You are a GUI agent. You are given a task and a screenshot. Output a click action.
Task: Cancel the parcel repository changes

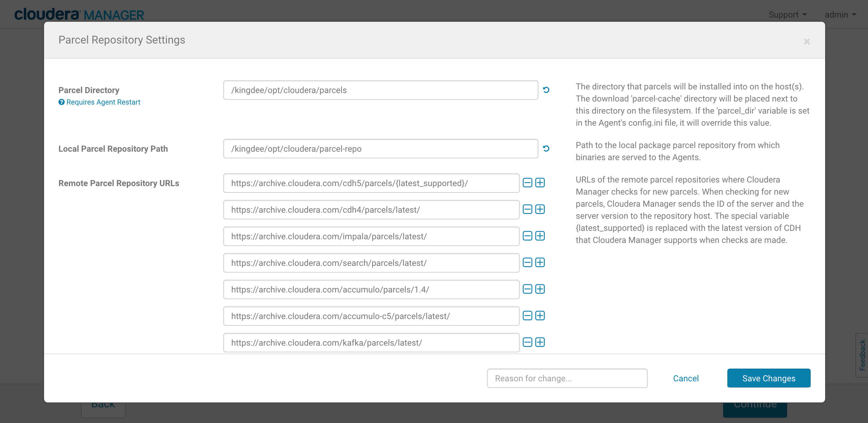pyautogui.click(x=686, y=379)
